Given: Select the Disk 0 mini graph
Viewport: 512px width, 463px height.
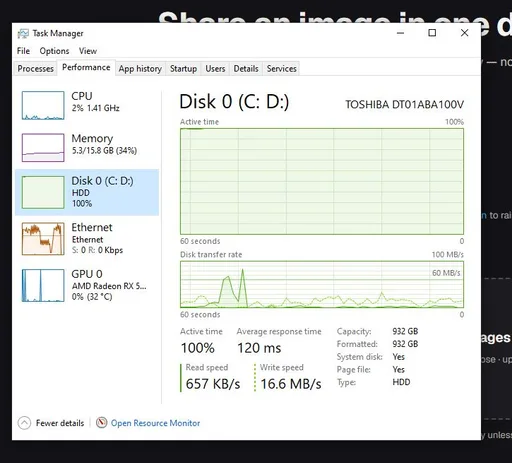Looking at the screenshot, I should click(43, 192).
